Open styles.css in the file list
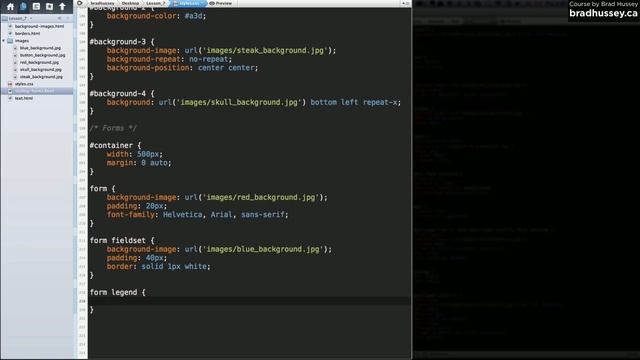Screen dimensions: 640x360 point(24,84)
